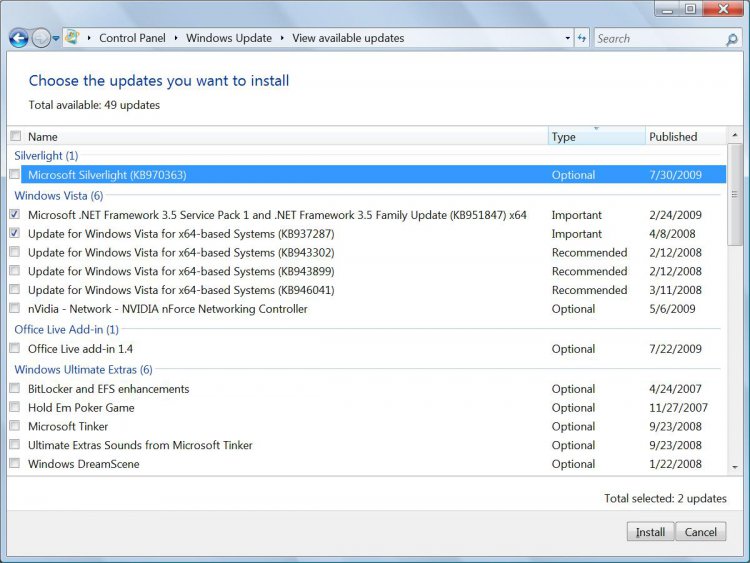Screen dimensions: 750x563
Task: Check the Microsoft Silverlight (KB970363) checkbox
Action: (15, 175)
